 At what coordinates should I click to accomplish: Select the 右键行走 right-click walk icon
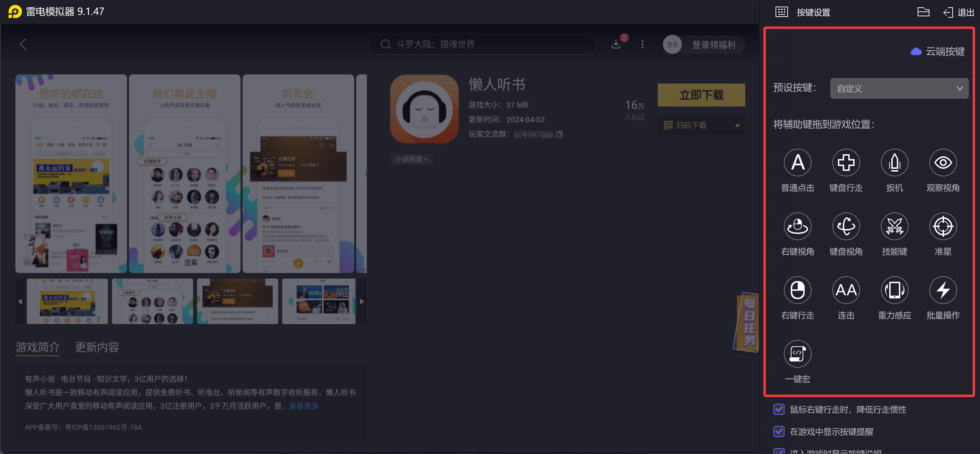click(797, 290)
